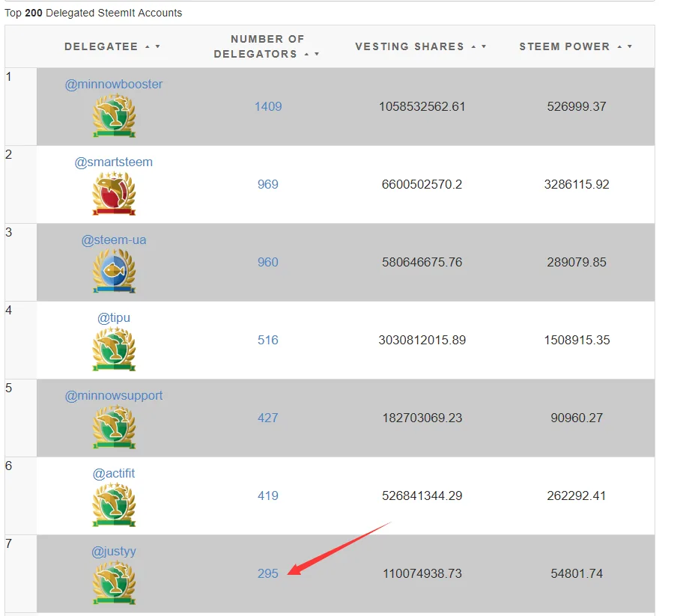Image resolution: width=689 pixels, height=616 pixels.
Task: Click the 'Top 200 Delegated SteemIt Accounts' caption
Action: 93,13
